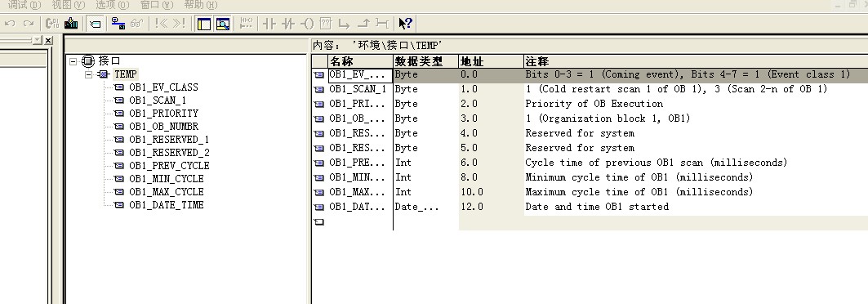Select OB1_PREV_CYCLE in the tree
This screenshot has width=868, height=304.
[169, 166]
